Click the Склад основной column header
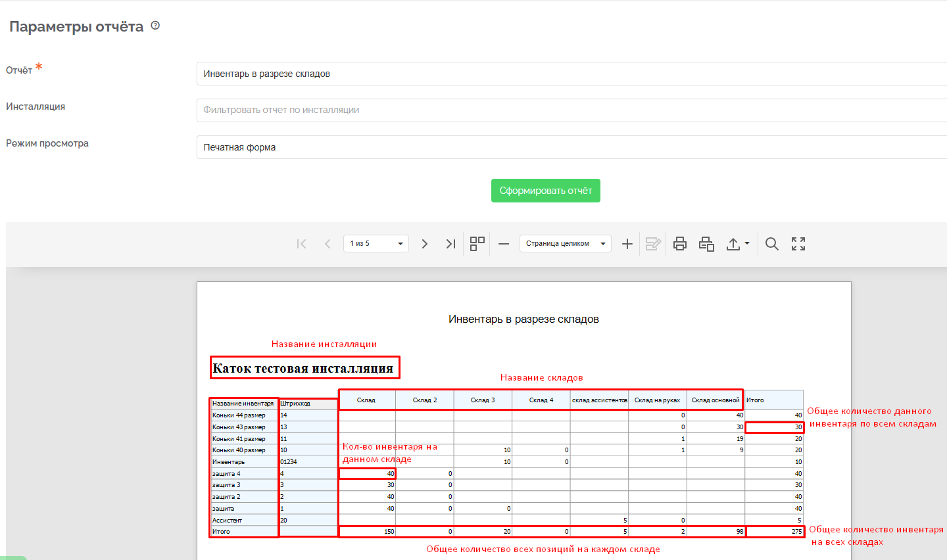This screenshot has width=947, height=560. (x=716, y=400)
